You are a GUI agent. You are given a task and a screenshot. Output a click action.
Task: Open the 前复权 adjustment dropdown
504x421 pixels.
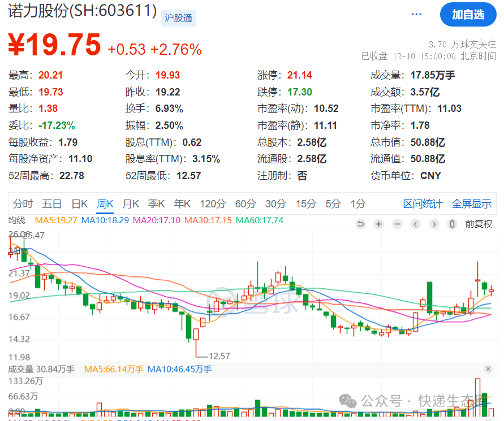click(x=479, y=224)
